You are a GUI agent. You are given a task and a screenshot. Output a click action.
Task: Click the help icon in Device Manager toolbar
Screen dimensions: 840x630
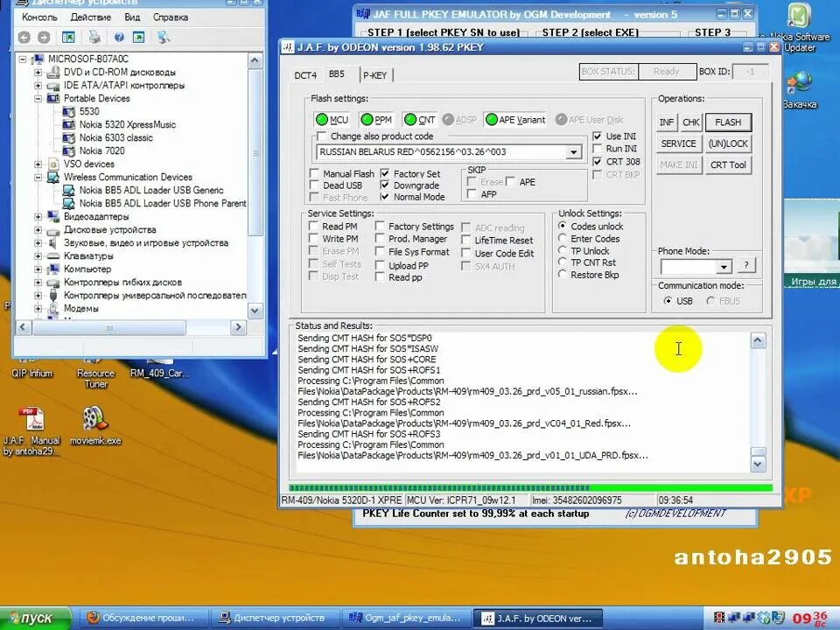119,37
